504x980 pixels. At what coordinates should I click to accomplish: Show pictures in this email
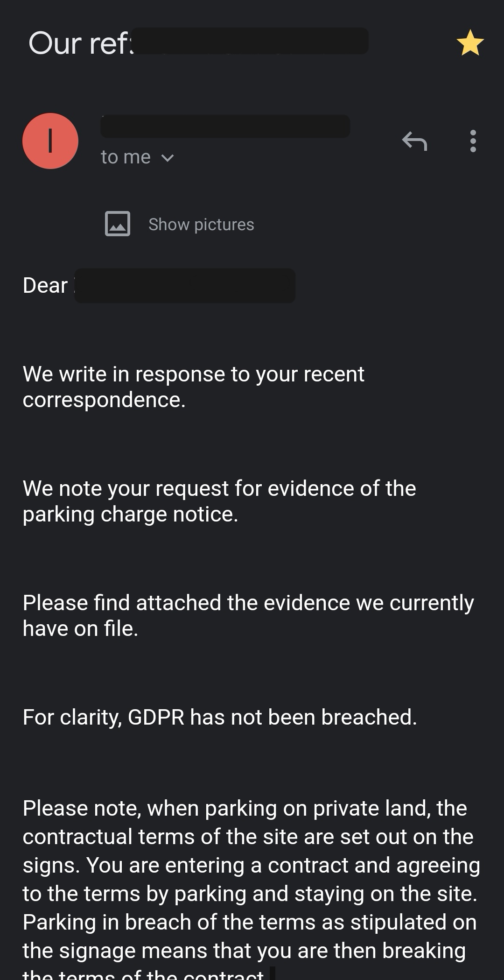point(201,225)
